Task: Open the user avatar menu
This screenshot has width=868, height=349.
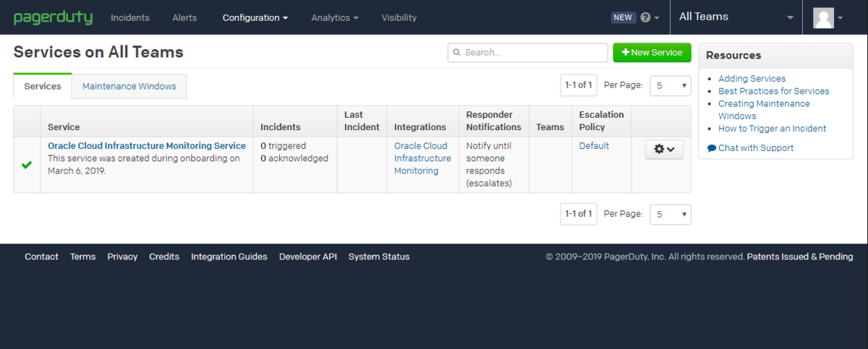Action: [828, 17]
